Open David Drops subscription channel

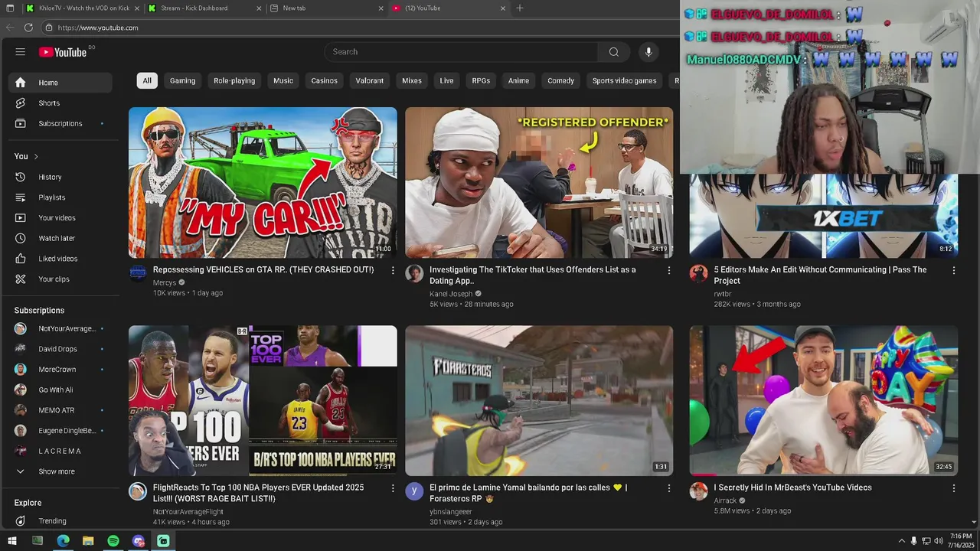point(60,349)
